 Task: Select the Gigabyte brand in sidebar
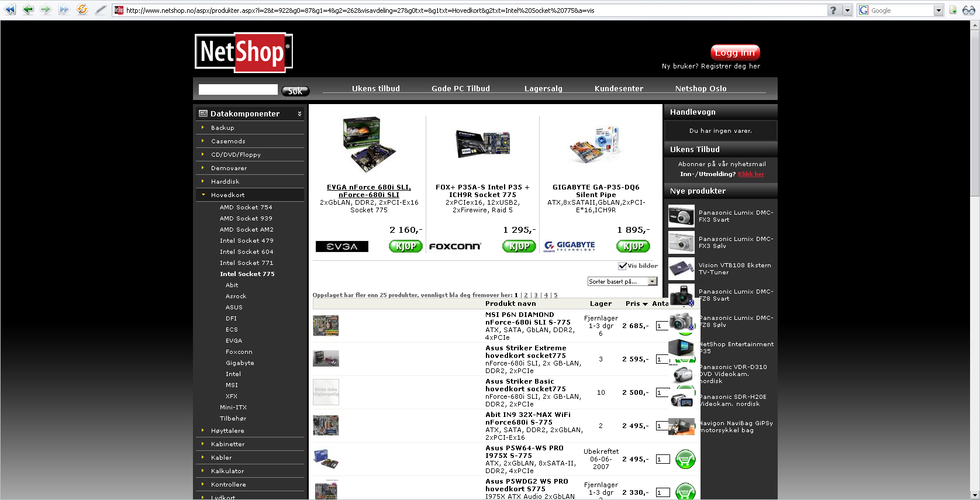click(240, 363)
